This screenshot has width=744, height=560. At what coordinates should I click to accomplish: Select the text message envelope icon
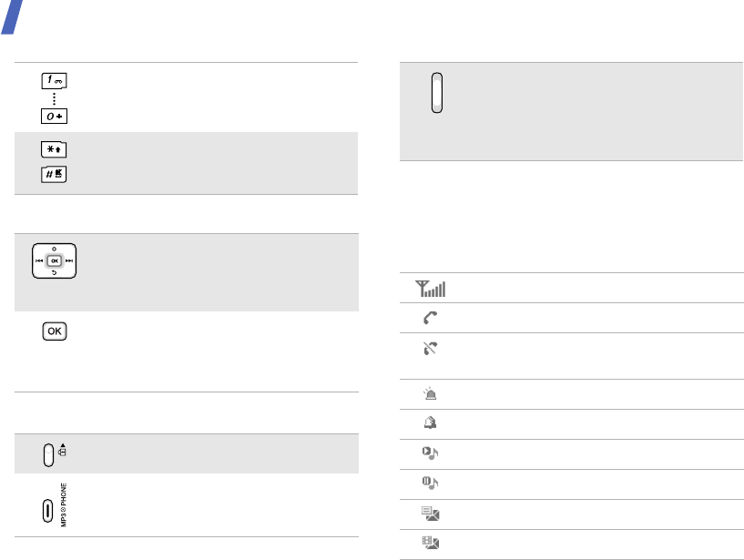[429, 514]
